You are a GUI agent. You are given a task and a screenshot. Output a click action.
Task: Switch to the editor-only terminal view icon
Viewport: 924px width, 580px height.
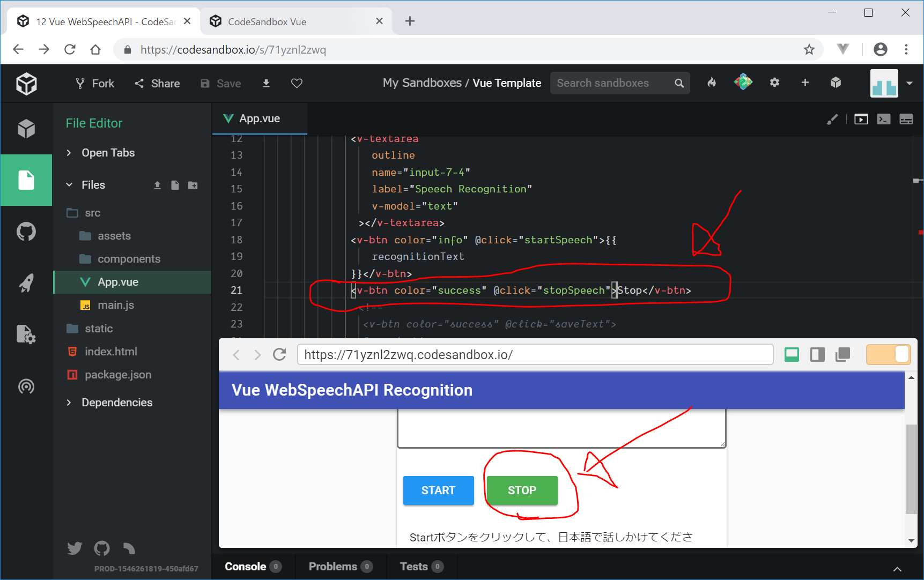click(x=884, y=119)
